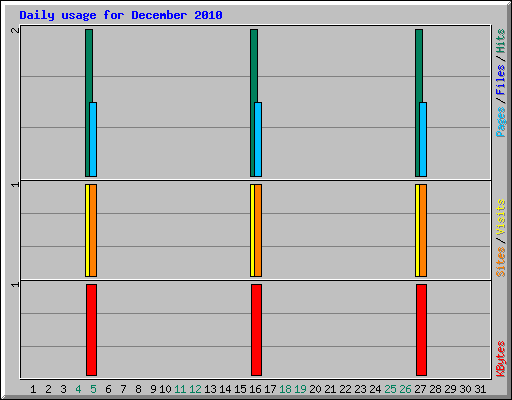Viewport: 512px width, 400px height.
Task: Click day 27 label on the x-axis
Action: click(x=420, y=389)
